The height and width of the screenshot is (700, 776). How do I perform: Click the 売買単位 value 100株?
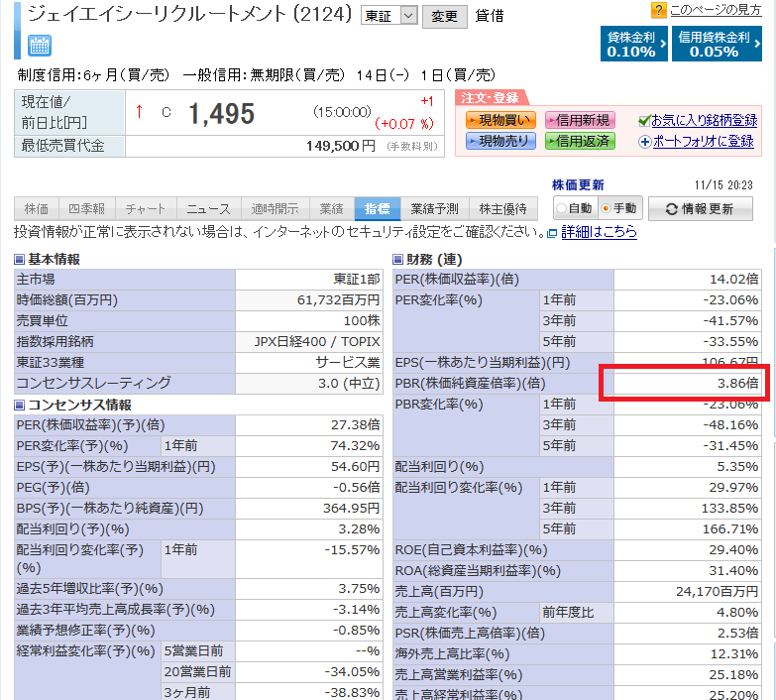[x=362, y=321]
